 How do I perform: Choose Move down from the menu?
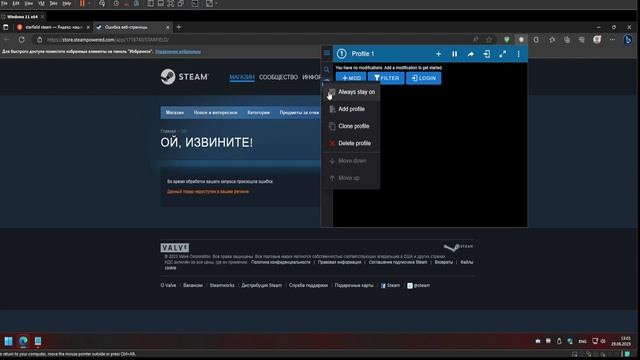tap(351, 161)
